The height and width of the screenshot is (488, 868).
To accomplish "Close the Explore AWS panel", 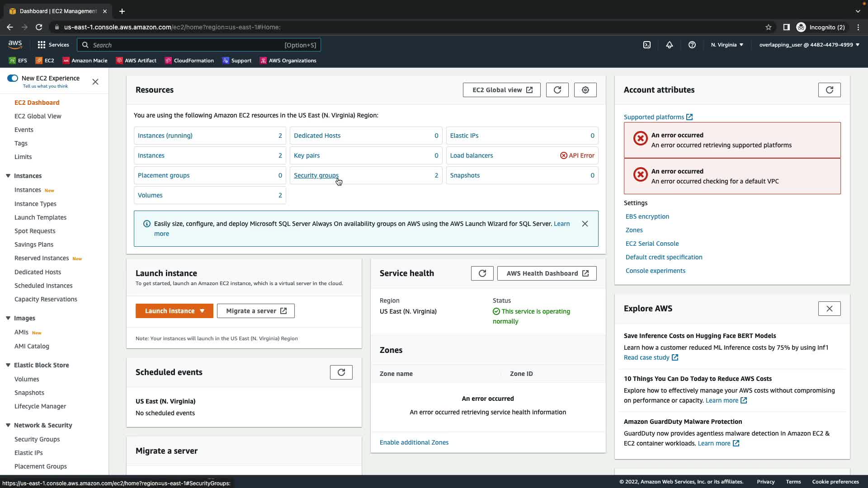I will (829, 309).
